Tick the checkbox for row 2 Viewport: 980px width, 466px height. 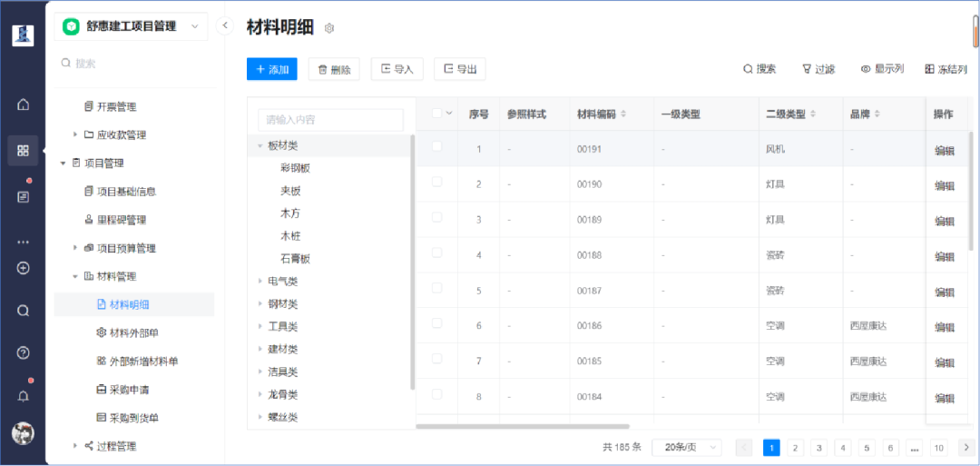tap(436, 182)
